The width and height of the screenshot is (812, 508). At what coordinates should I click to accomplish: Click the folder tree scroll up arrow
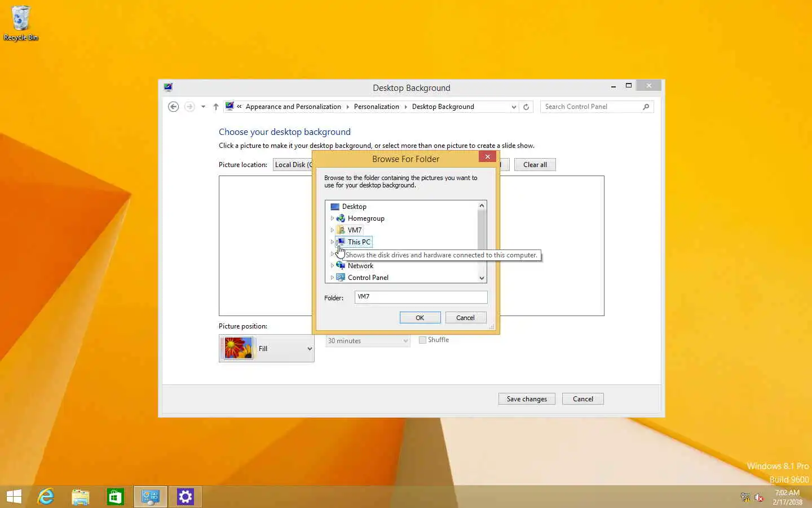tap(482, 205)
